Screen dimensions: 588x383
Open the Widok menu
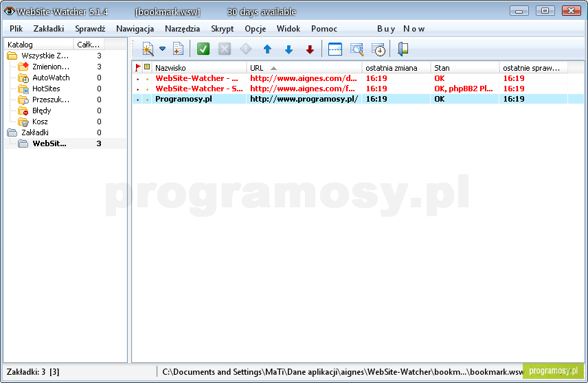(289, 29)
